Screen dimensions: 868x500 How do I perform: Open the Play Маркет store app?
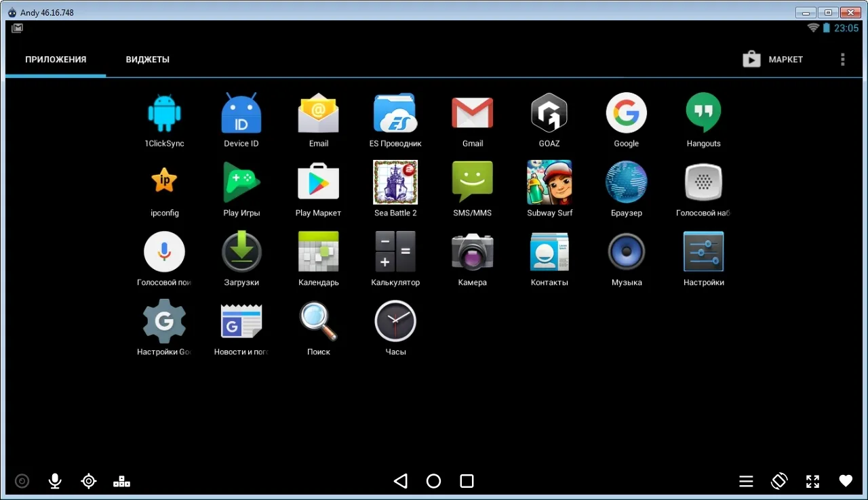point(318,183)
